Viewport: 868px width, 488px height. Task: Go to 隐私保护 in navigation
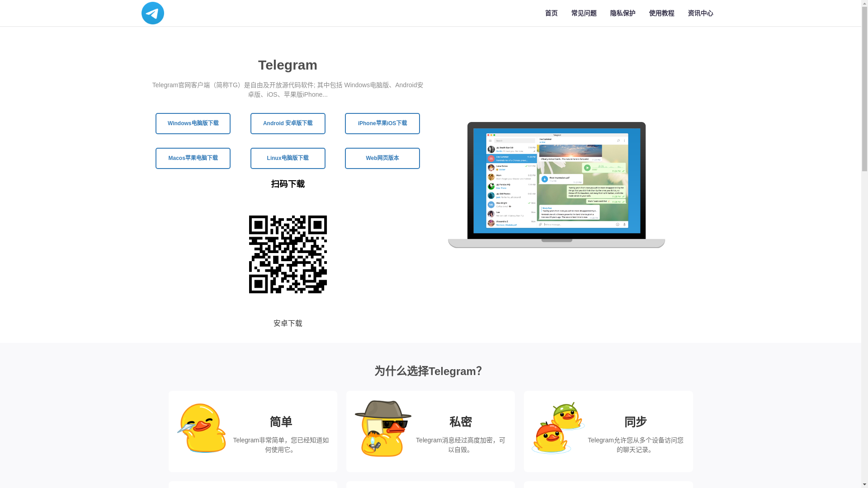click(623, 14)
